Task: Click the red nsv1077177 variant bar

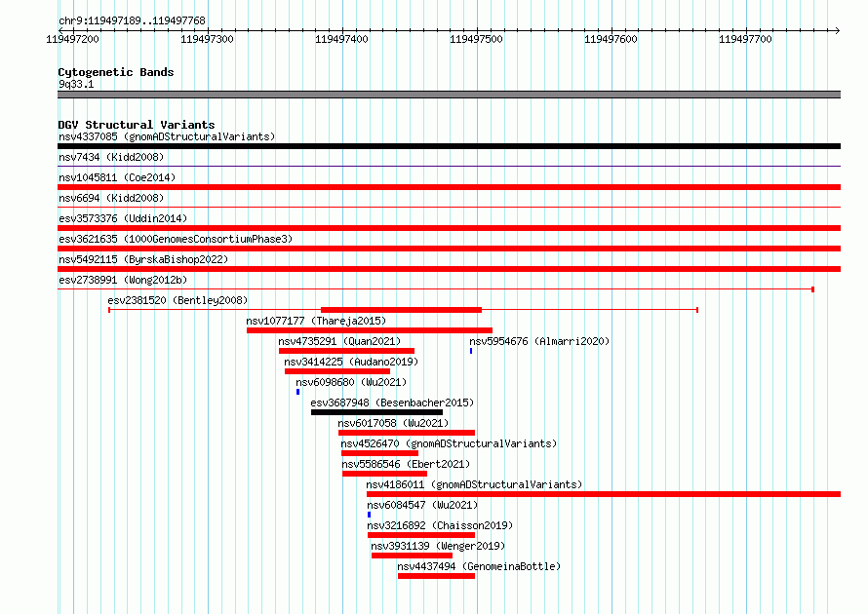Action: coord(370,330)
